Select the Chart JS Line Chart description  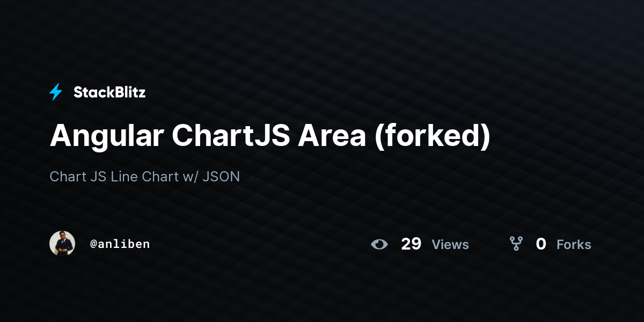145,177
